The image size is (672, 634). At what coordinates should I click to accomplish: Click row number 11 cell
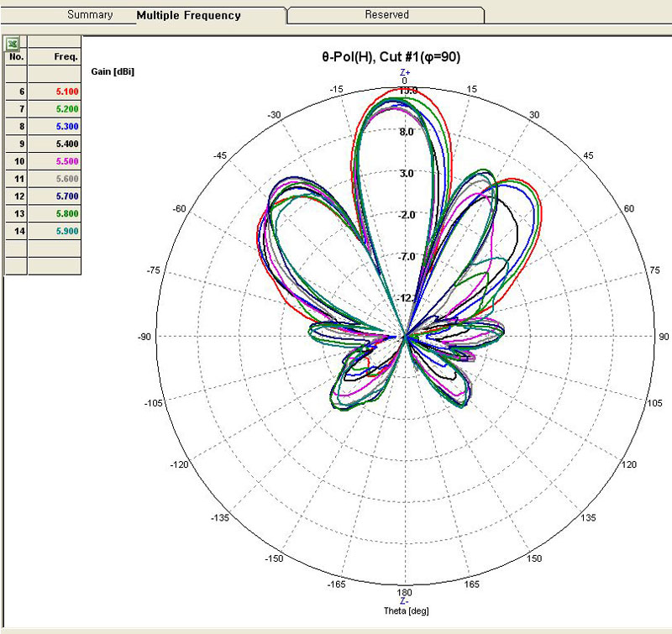[x=16, y=179]
